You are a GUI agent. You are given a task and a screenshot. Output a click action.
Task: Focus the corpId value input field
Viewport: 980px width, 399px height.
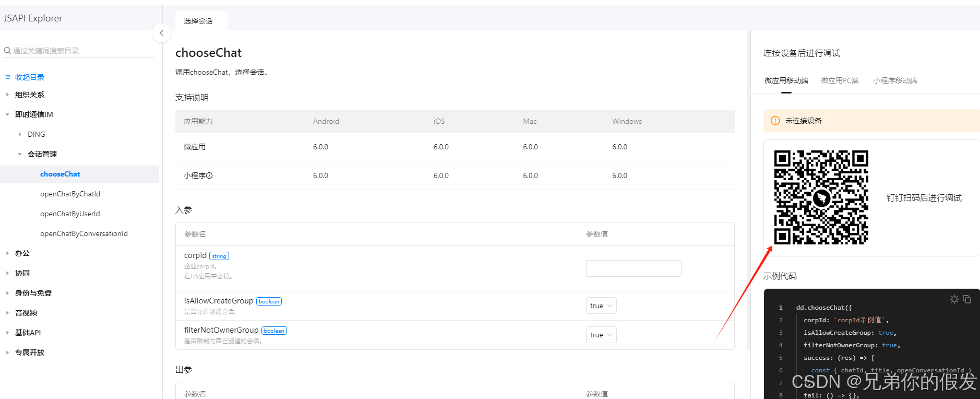click(634, 268)
